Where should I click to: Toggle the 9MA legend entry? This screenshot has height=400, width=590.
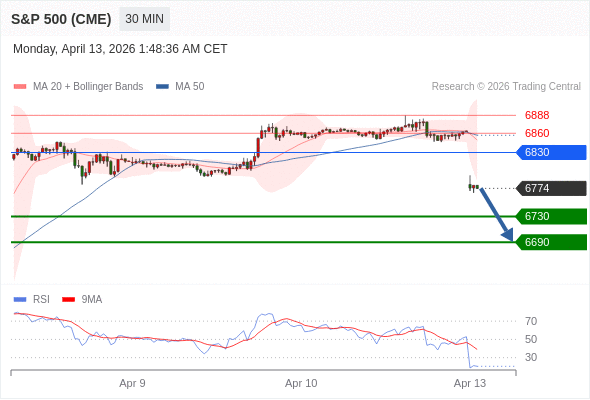click(x=82, y=300)
